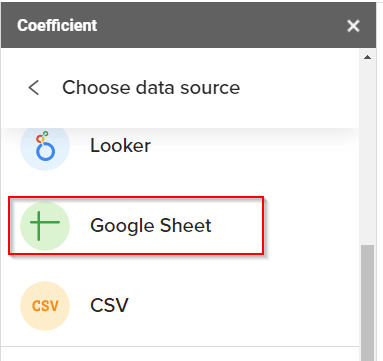Select the Looker text label
The height and width of the screenshot is (361, 383).
point(120,146)
